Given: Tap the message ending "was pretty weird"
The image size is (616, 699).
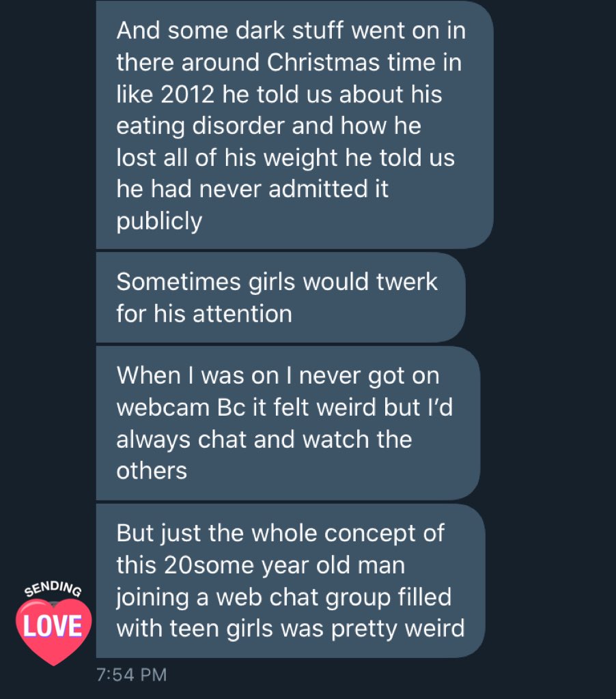Looking at the screenshot, I should point(290,580).
